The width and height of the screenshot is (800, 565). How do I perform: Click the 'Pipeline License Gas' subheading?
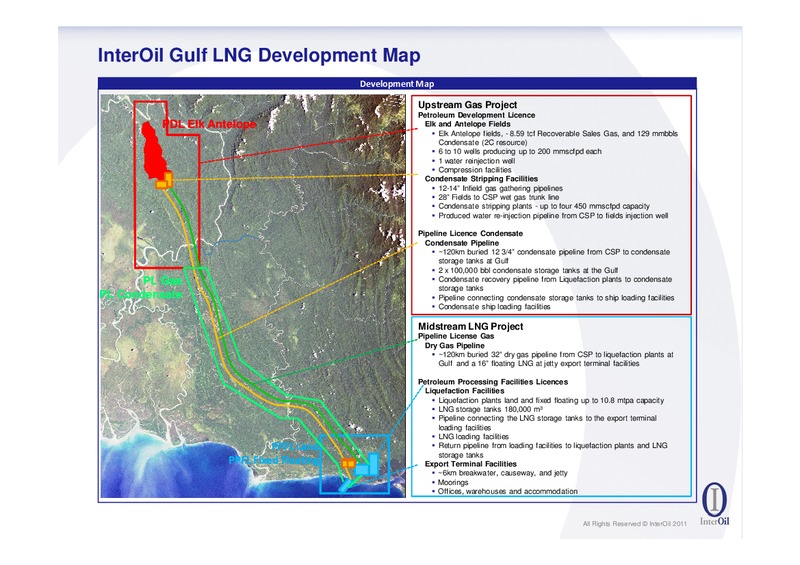[456, 336]
